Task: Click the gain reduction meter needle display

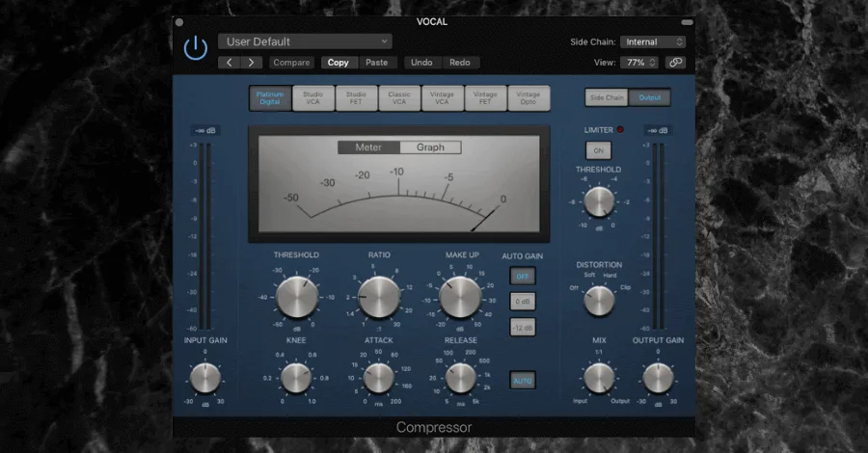Action: tap(398, 184)
